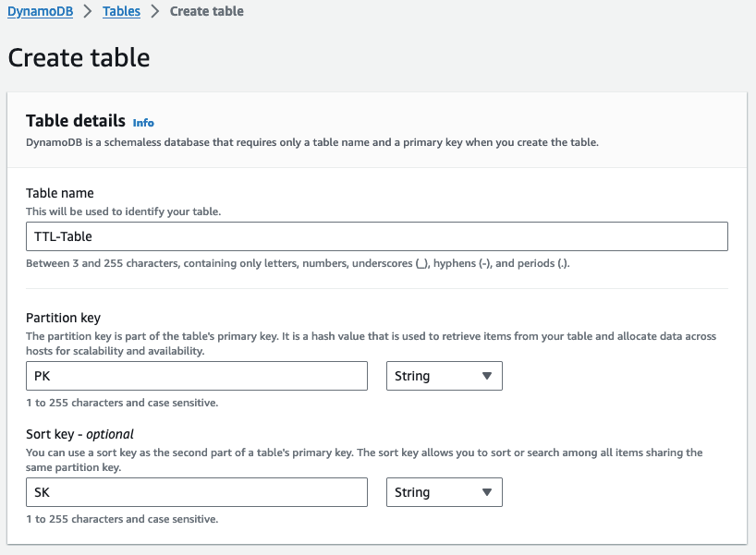Click the Sort key - optional label

[x=79, y=435]
